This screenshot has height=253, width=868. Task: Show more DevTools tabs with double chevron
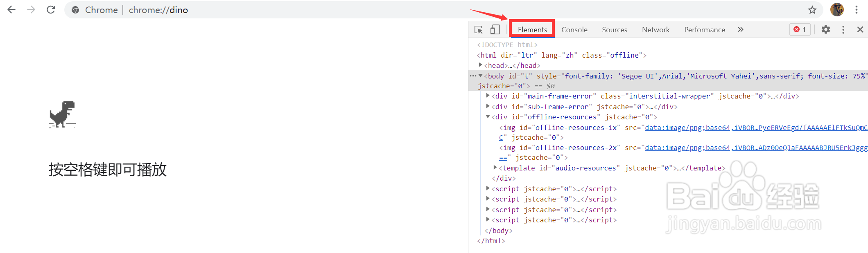point(740,29)
